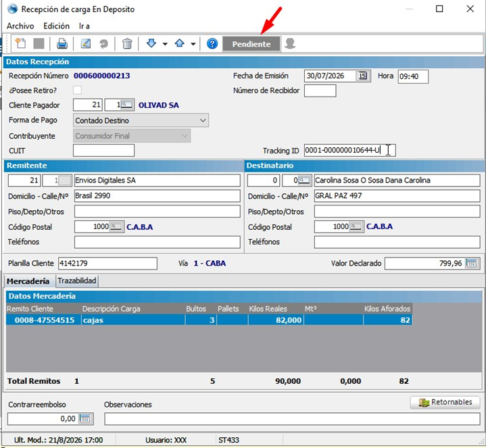Click the Kilos Reales cell 82,000
The width and height of the screenshot is (486, 448).
point(276,320)
